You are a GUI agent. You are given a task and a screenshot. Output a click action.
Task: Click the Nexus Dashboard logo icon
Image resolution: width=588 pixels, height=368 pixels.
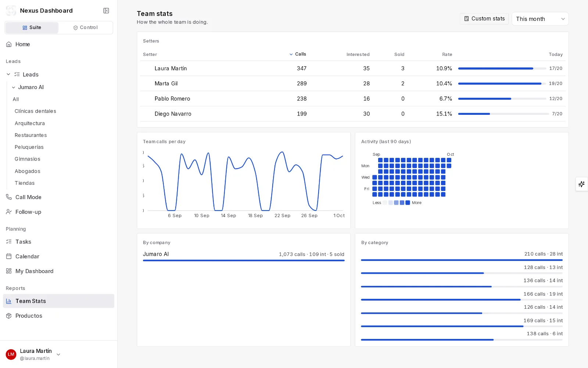tap(11, 11)
